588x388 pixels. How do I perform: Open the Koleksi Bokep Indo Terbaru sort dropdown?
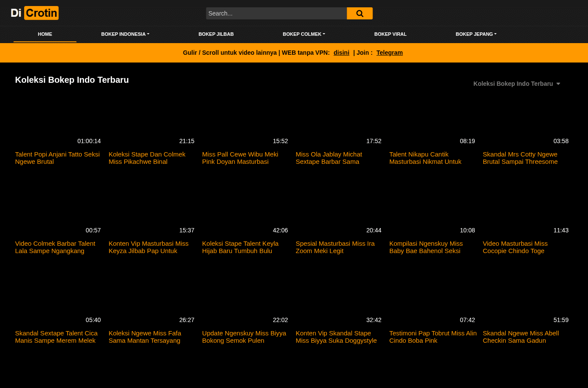[517, 84]
